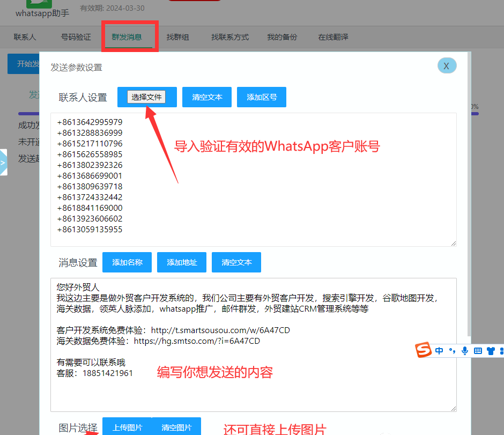Click the blue 开始发 button behind the dialog
The height and width of the screenshot is (435, 504).
tap(24, 64)
